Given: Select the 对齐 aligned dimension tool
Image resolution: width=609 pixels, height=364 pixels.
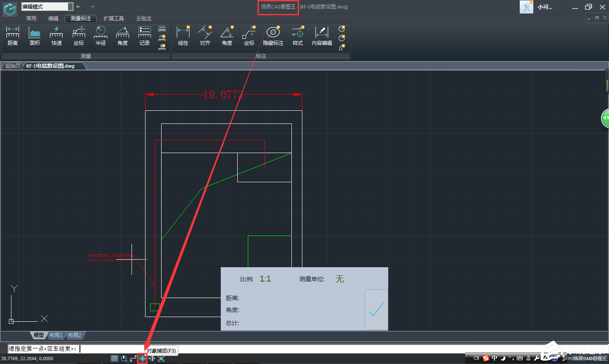Looking at the screenshot, I should (x=205, y=36).
